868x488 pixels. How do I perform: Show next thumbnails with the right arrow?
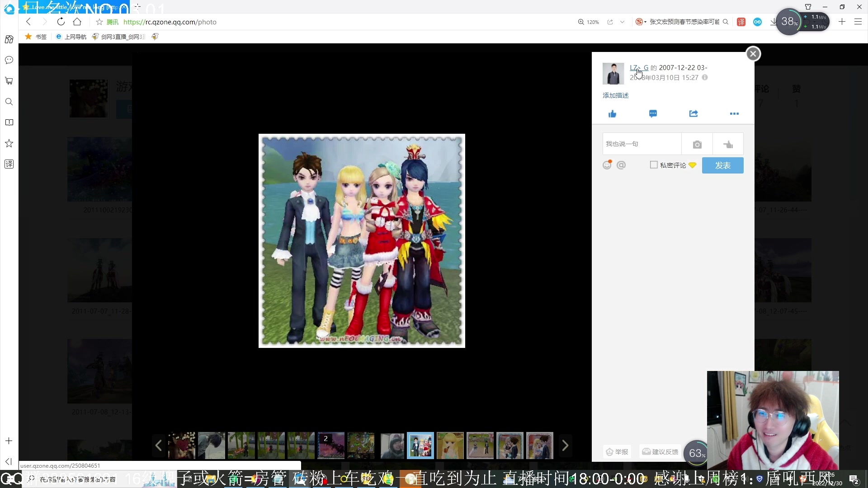[x=565, y=446]
